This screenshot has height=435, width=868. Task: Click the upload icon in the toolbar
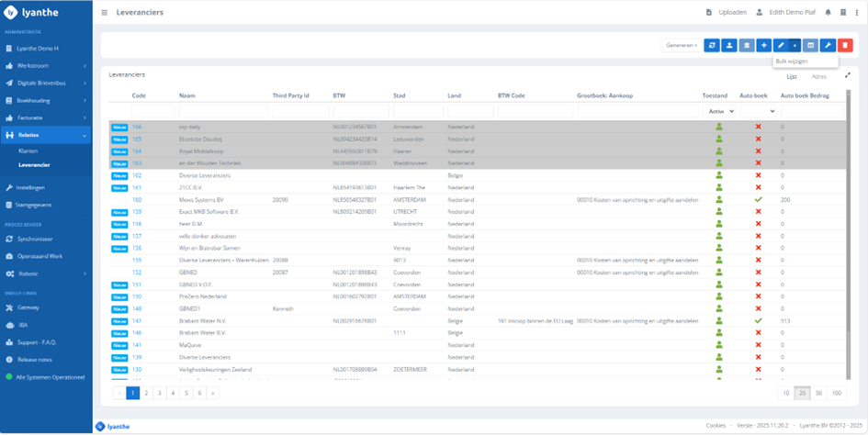[729, 45]
